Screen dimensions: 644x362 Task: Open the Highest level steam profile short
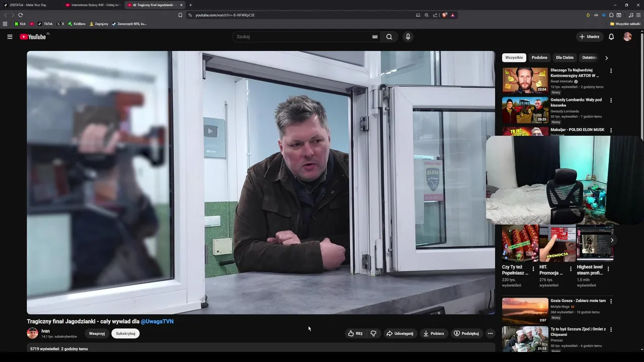pyautogui.click(x=595, y=243)
